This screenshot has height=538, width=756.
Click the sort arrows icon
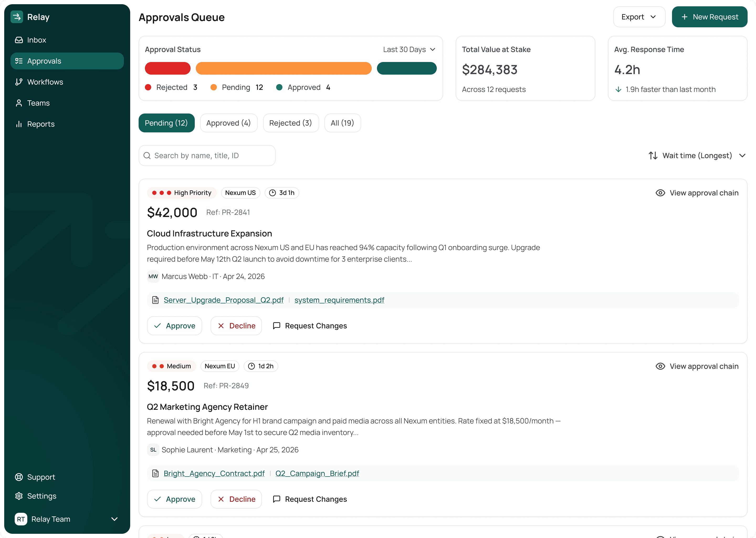[x=653, y=155]
